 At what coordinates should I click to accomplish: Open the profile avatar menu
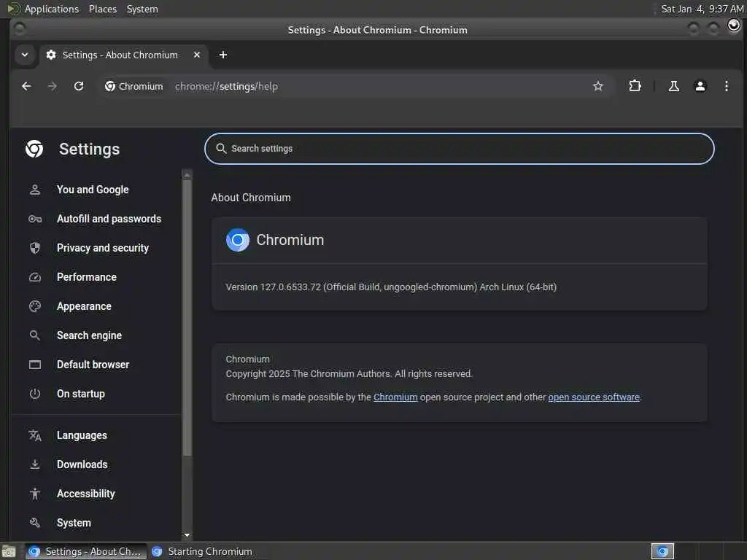[x=700, y=86]
